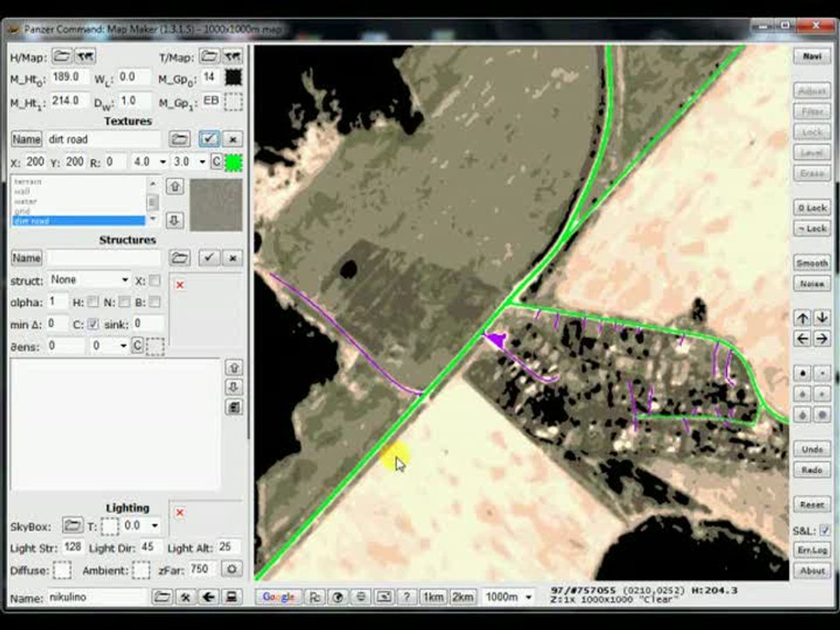Apply texture with Textures checkmark button
840x630 pixels.
tap(209, 139)
